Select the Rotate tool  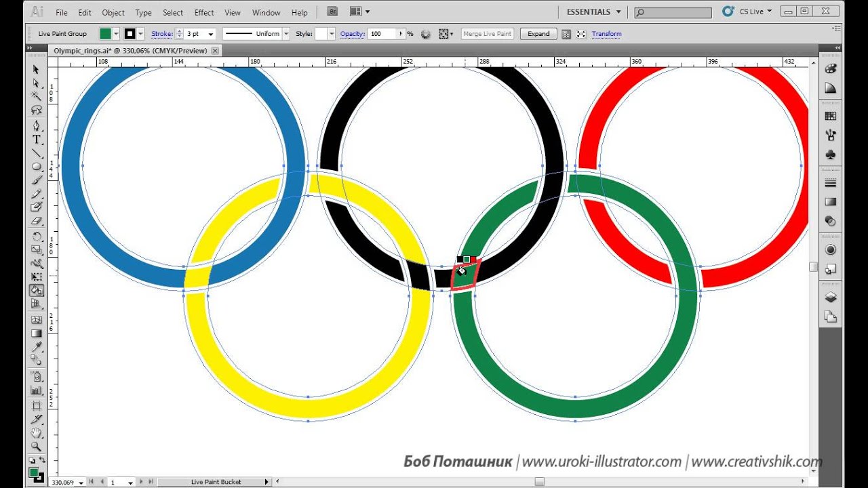pyautogui.click(x=36, y=237)
